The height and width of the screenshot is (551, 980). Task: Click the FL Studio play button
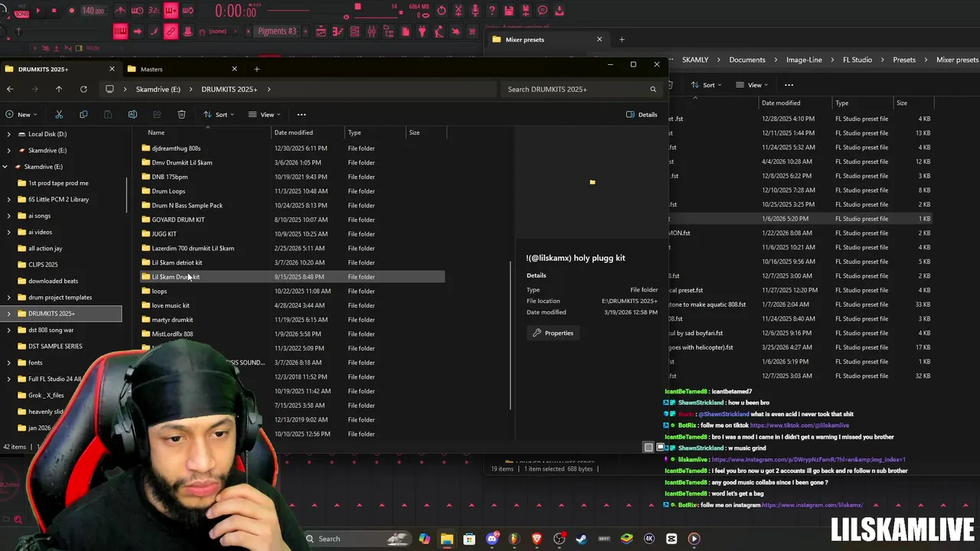click(38, 11)
